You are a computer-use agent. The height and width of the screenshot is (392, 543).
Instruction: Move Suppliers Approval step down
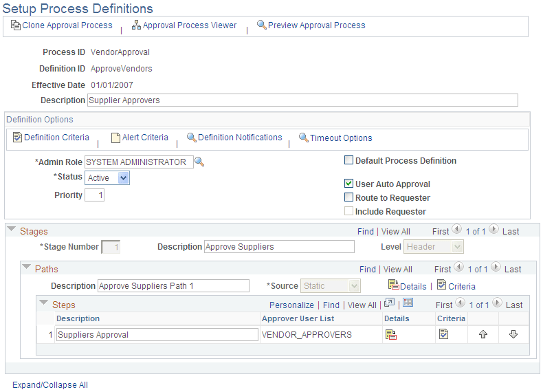pyautogui.click(x=513, y=334)
